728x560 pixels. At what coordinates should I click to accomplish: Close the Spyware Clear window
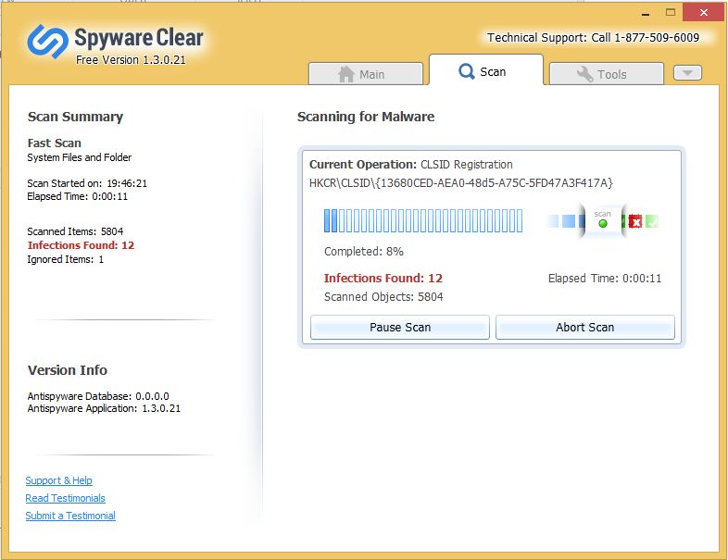click(703, 13)
